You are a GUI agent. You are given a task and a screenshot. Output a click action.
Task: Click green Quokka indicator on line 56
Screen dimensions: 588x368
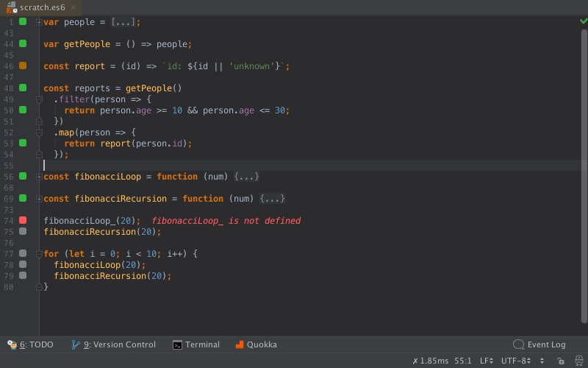(23, 176)
